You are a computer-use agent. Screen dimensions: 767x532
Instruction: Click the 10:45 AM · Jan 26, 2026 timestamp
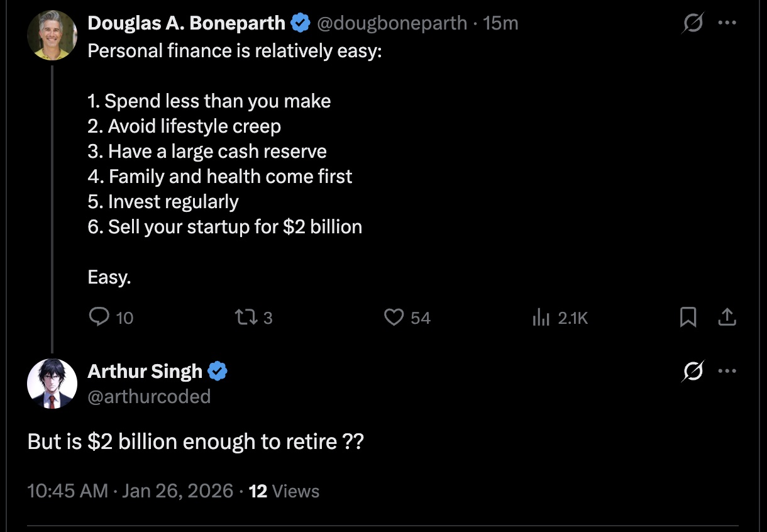[x=130, y=491]
